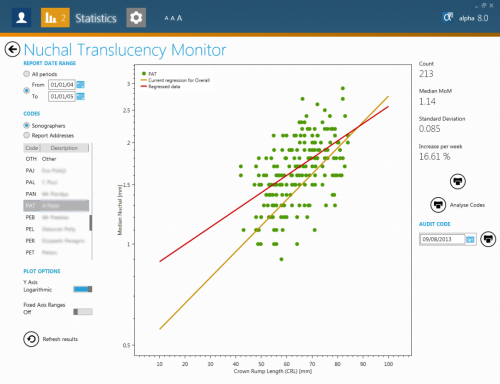The width and height of the screenshot is (500, 384).
Task: Print the audit code report icon
Action: pos(488,239)
